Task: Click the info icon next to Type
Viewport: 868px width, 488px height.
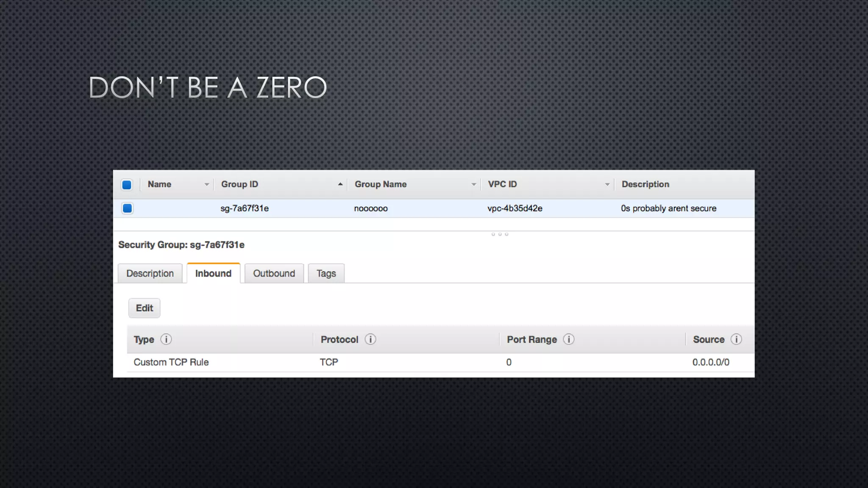Action: 166,339
